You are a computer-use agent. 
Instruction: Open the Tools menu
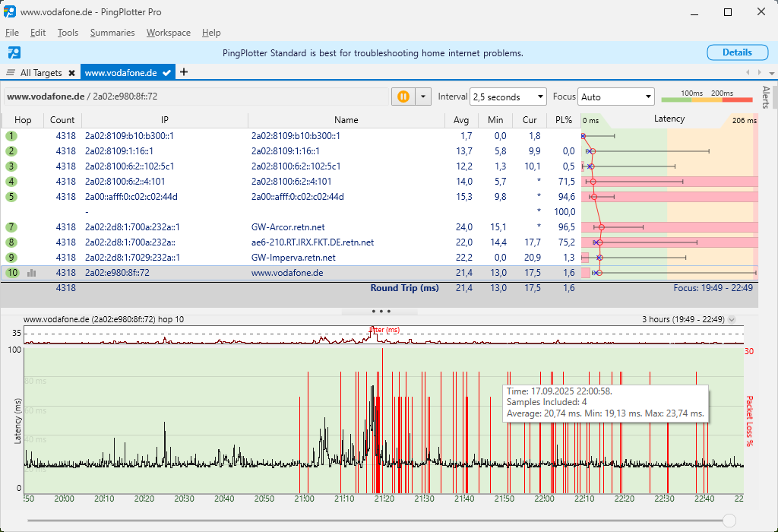[x=68, y=33]
